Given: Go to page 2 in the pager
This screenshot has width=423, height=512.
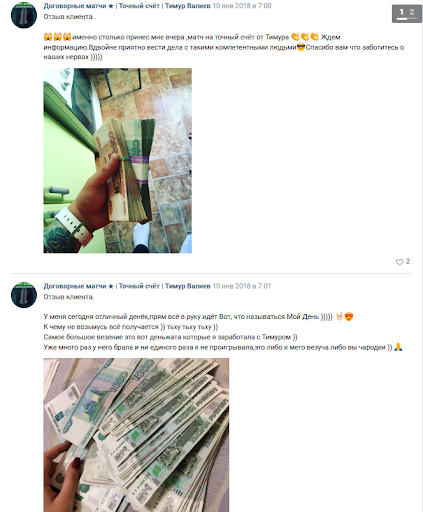Looking at the screenshot, I should point(412,12).
